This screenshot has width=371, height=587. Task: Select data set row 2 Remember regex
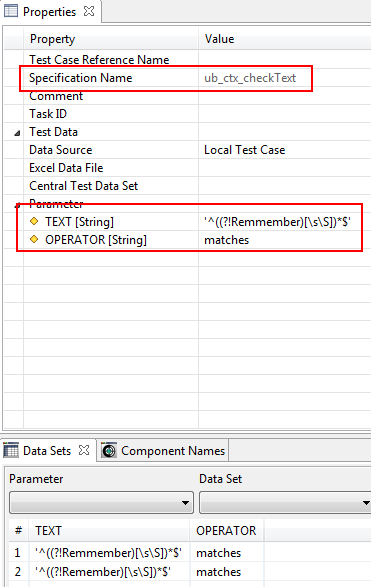tap(103, 572)
